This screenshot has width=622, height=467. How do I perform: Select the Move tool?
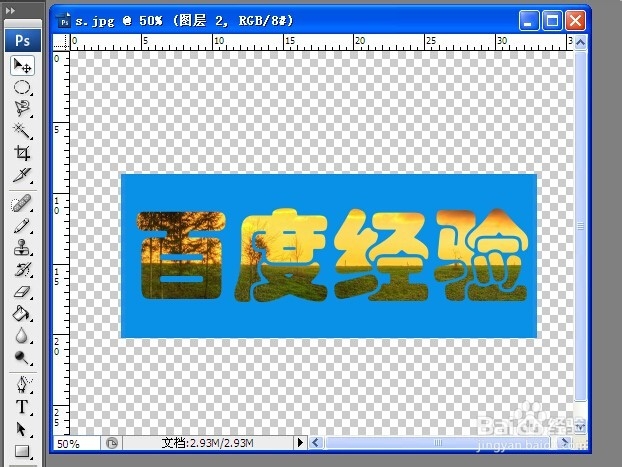(22, 66)
